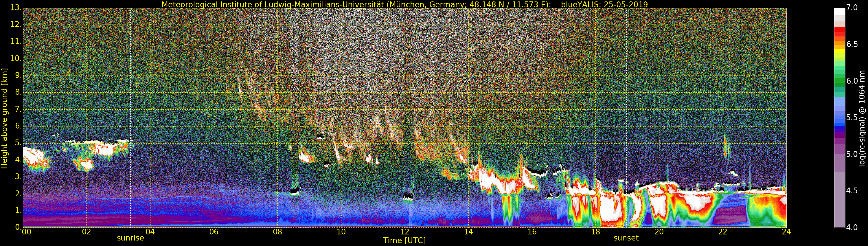Click the '24' time axis tick label

786,232
